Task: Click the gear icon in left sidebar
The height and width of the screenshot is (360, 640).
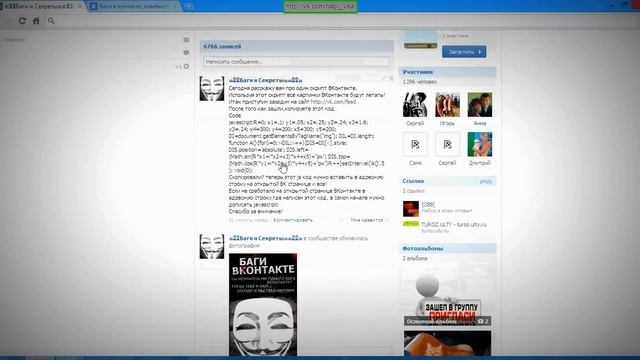Action: point(186,66)
